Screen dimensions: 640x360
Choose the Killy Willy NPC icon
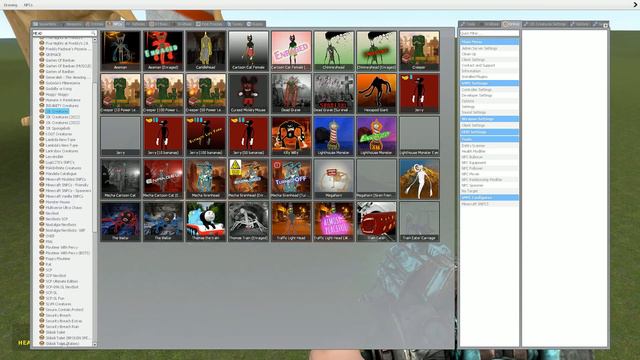click(x=291, y=136)
